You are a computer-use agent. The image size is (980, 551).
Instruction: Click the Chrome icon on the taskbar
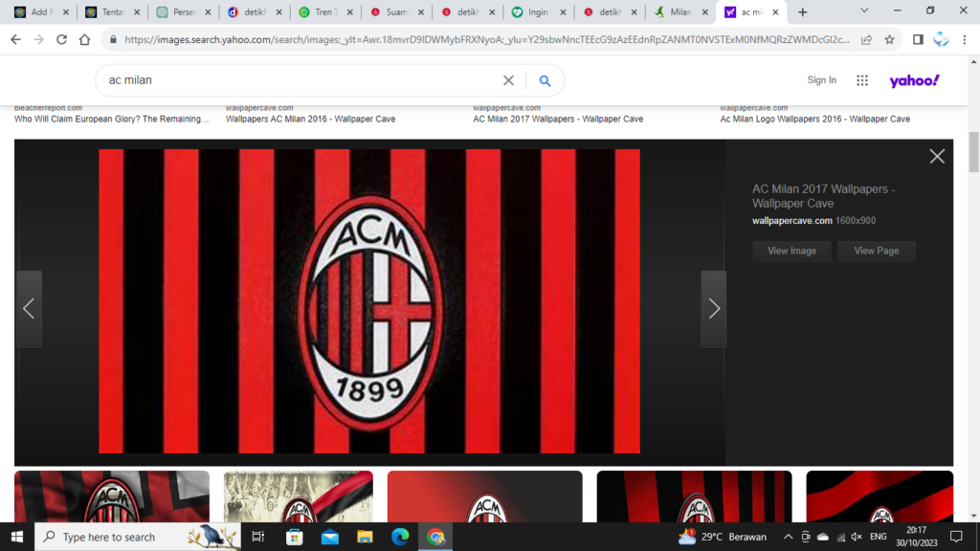[x=435, y=537]
